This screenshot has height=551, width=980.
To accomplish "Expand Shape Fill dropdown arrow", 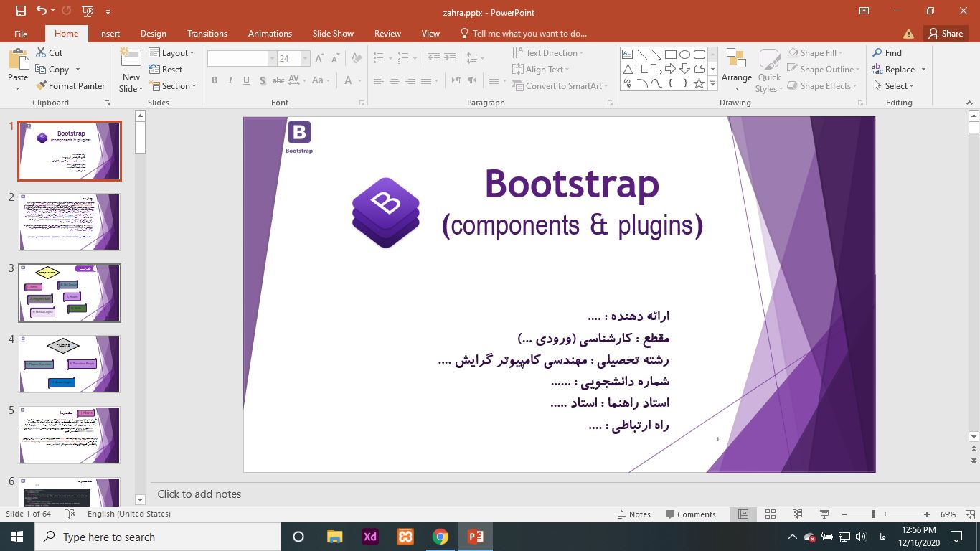I will (x=840, y=53).
